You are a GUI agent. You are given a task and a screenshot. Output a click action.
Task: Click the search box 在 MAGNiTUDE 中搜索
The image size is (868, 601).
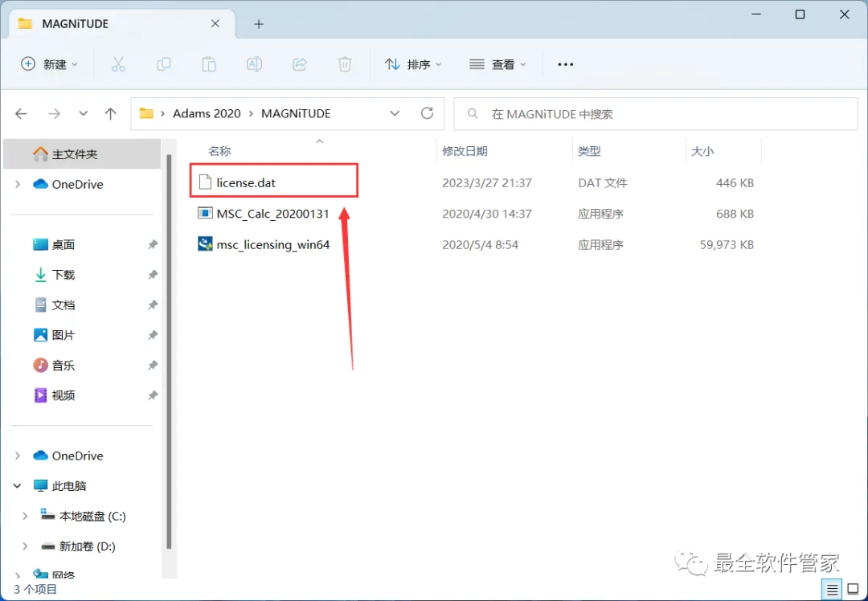[x=656, y=113]
